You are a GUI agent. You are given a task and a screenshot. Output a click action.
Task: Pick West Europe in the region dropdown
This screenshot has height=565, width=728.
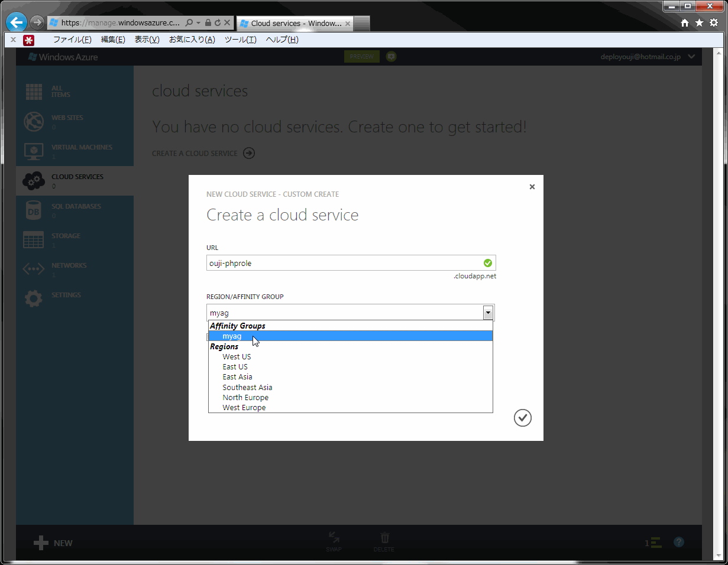point(244,408)
